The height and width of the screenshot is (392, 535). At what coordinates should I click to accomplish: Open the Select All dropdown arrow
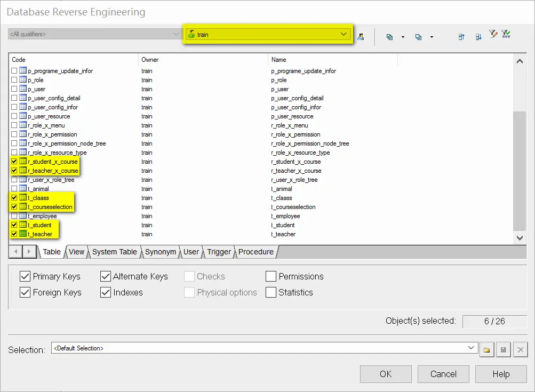(403, 37)
